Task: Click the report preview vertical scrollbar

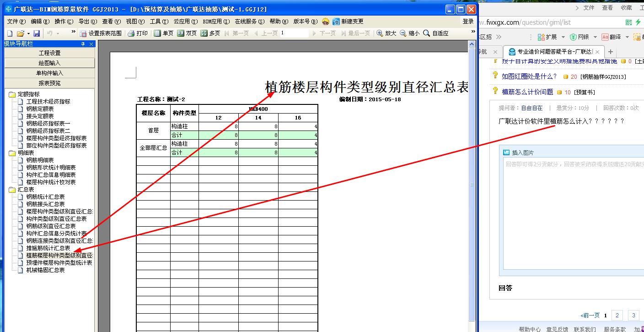Action: [x=472, y=185]
